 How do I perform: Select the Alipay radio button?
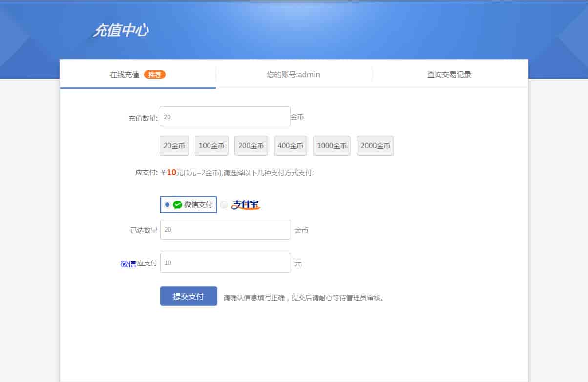tap(224, 205)
